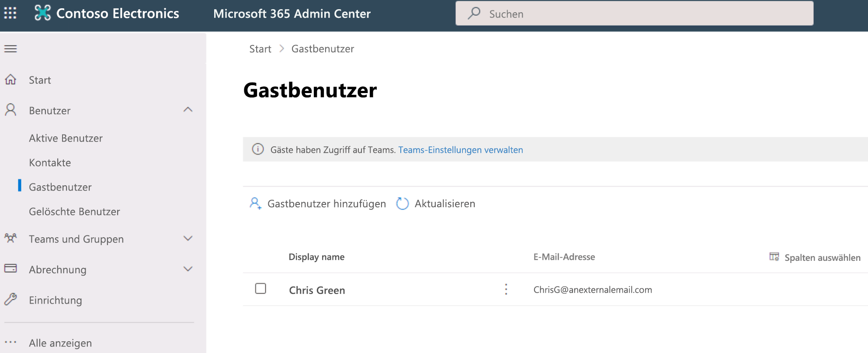
Task: Select the Chris Green row checkbox
Action: click(260, 288)
